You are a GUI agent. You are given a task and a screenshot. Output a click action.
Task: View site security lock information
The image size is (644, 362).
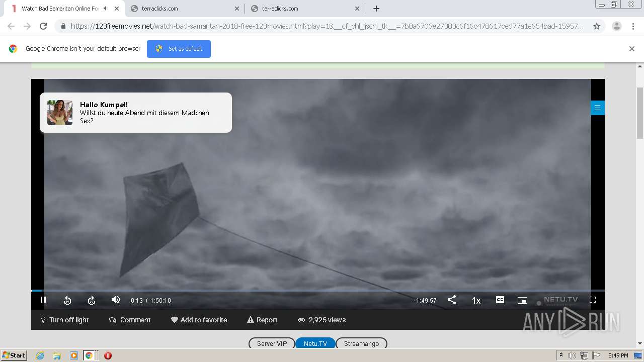click(x=63, y=26)
